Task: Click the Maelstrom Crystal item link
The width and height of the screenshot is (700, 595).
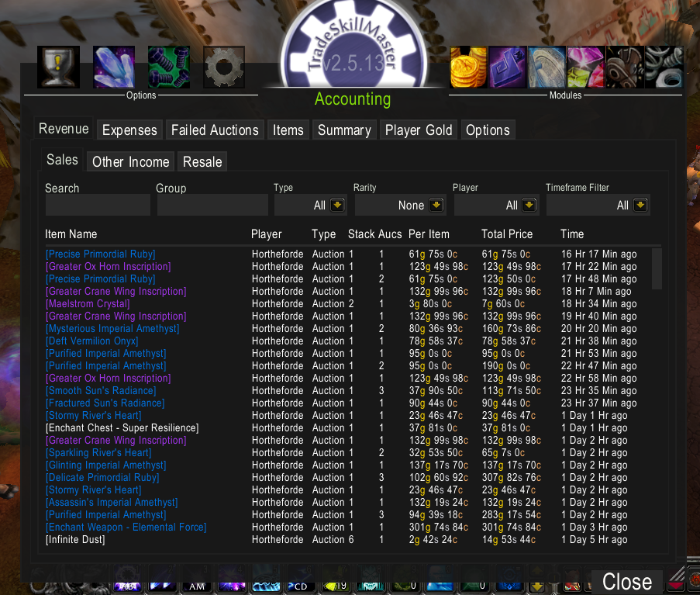Action: 88,304
